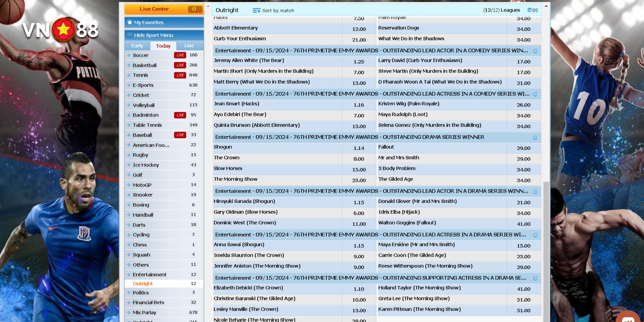
Task: Click the Tennis LIVE badge
Action: pyautogui.click(x=180, y=75)
